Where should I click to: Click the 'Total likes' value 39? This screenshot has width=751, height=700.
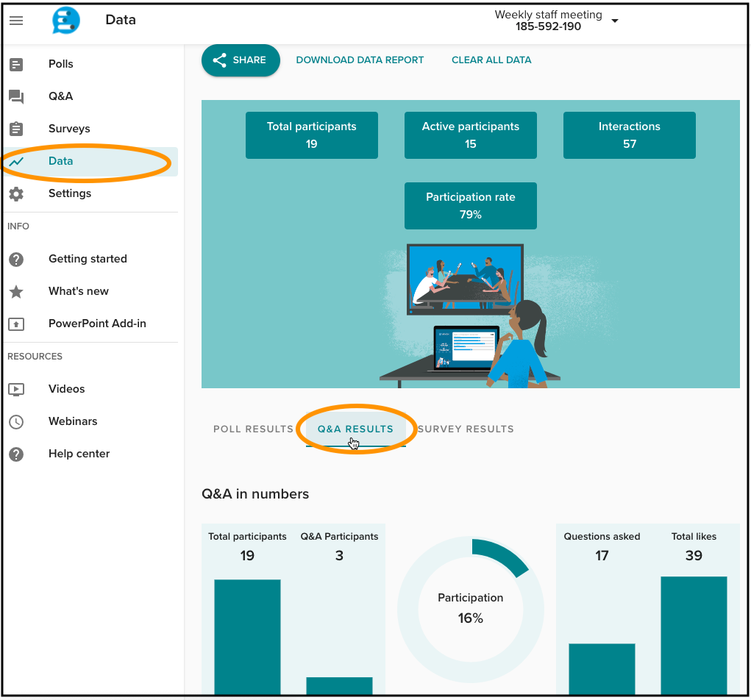694,556
